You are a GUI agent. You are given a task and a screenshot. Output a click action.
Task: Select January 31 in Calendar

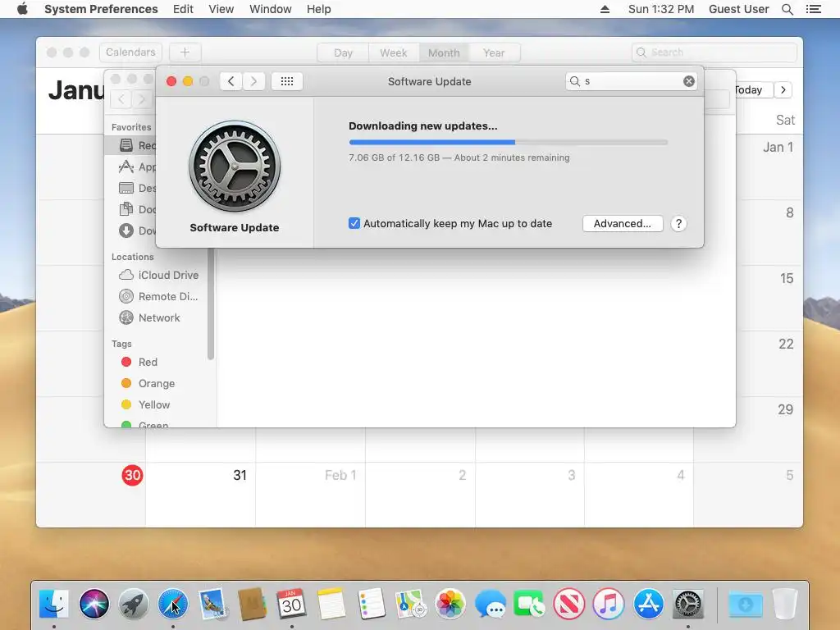pyautogui.click(x=240, y=475)
